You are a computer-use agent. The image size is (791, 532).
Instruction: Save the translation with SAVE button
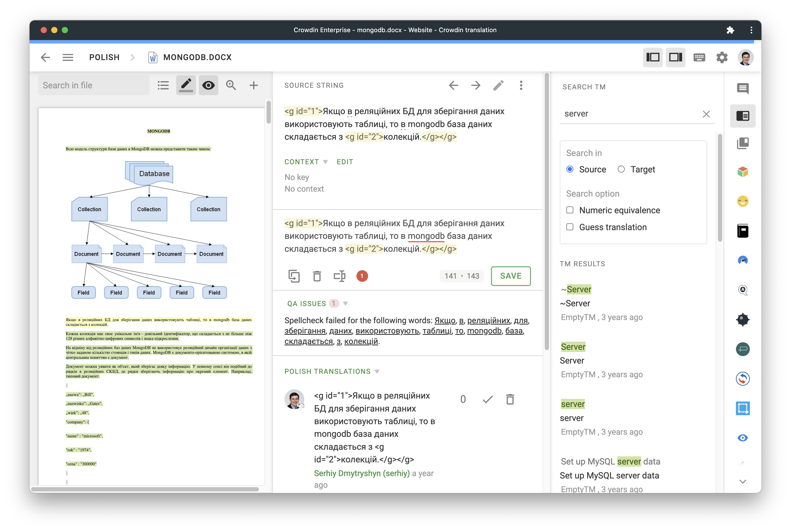(x=510, y=276)
